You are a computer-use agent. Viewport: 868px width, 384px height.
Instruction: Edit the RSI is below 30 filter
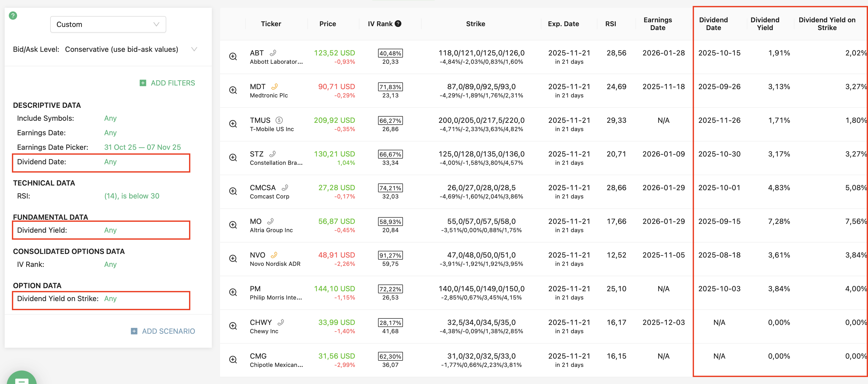click(131, 196)
